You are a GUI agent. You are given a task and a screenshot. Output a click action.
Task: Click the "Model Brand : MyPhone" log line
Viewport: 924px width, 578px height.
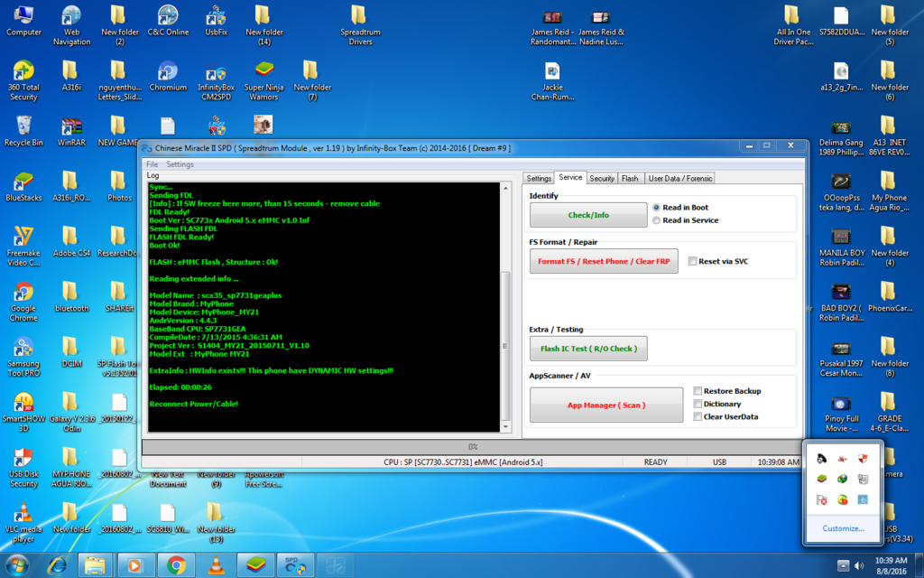(191, 303)
